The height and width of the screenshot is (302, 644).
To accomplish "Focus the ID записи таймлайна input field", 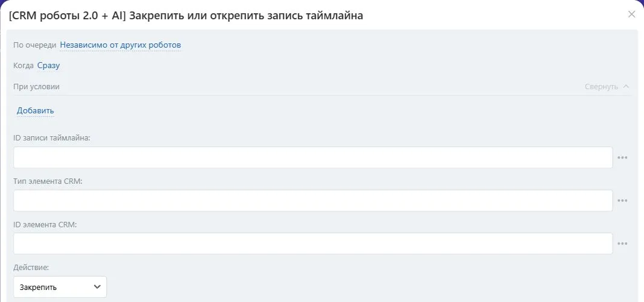I will (313, 157).
